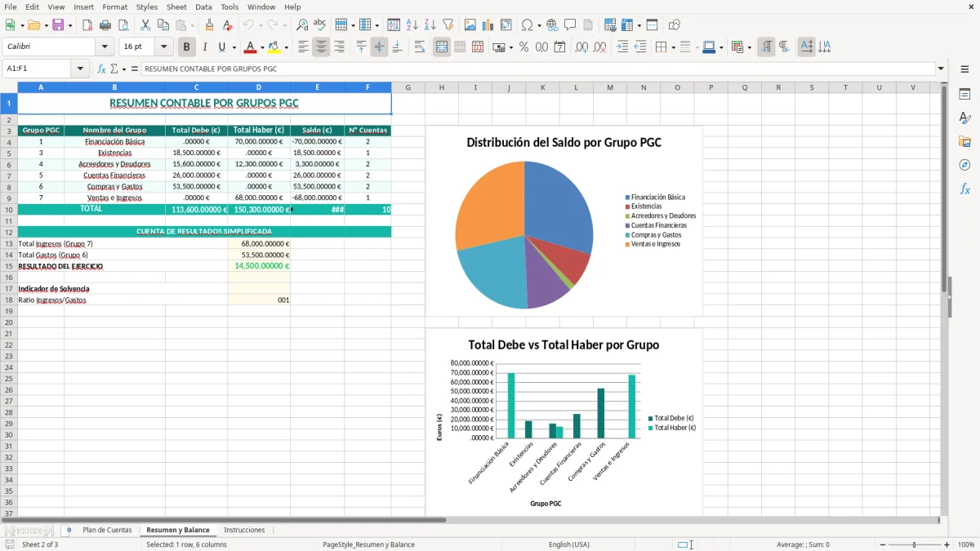Click the Format as Date icon
Screen dimensions: 980x551
point(559,47)
